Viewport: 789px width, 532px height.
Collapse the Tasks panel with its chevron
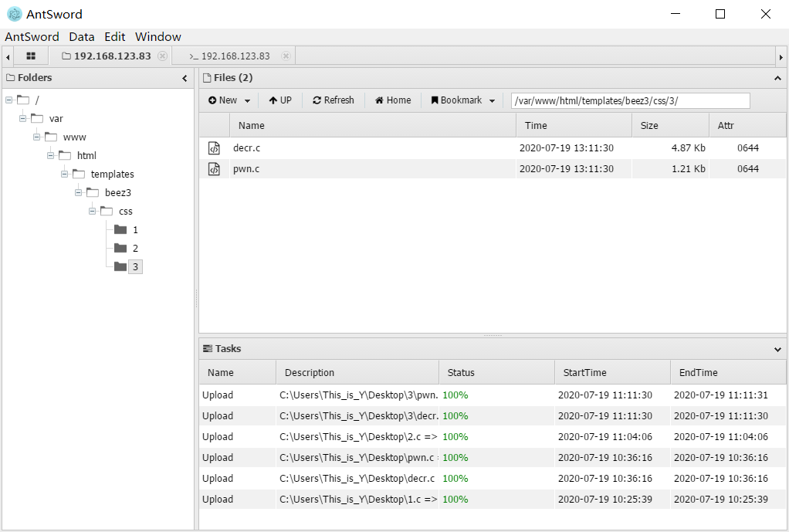pos(777,349)
